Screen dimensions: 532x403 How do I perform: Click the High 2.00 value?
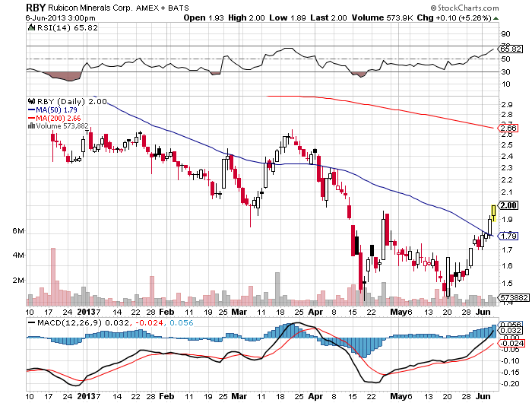coord(246,17)
